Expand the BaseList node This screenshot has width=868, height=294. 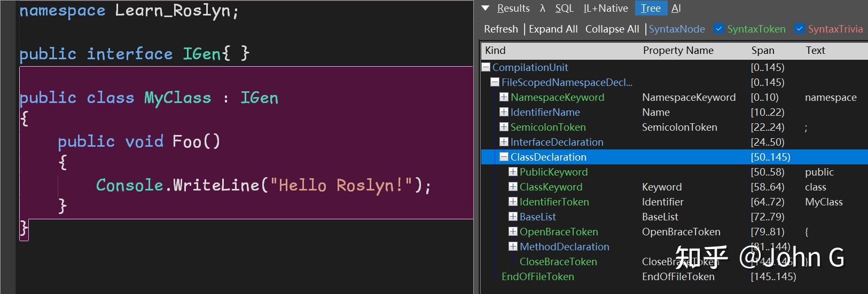[x=513, y=217]
